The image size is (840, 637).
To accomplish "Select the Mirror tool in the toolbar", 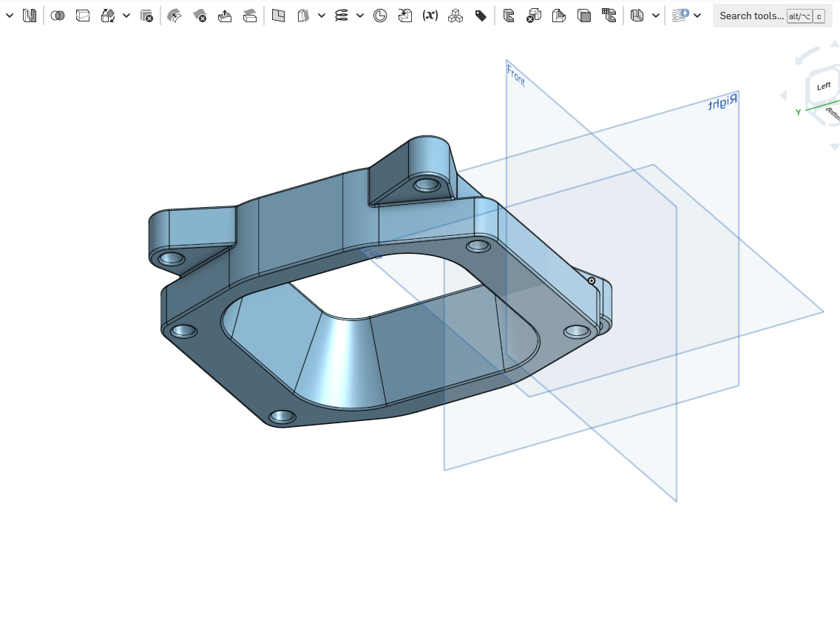I will pyautogui.click(x=30, y=16).
